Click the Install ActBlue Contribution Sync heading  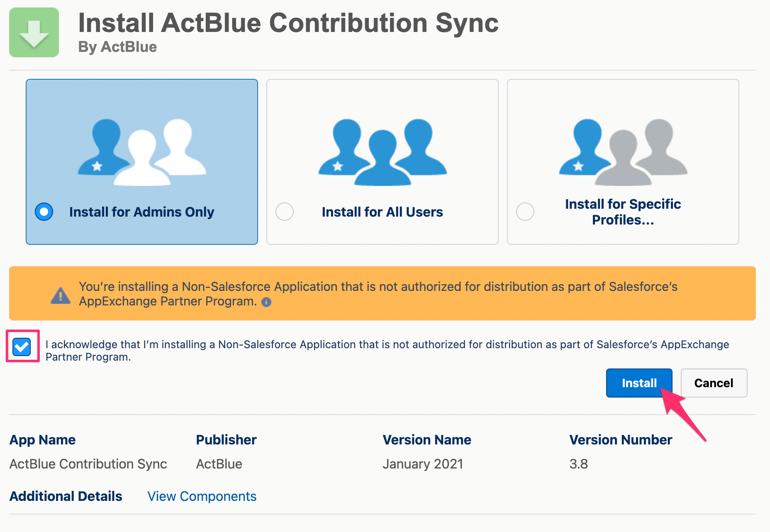(288, 23)
